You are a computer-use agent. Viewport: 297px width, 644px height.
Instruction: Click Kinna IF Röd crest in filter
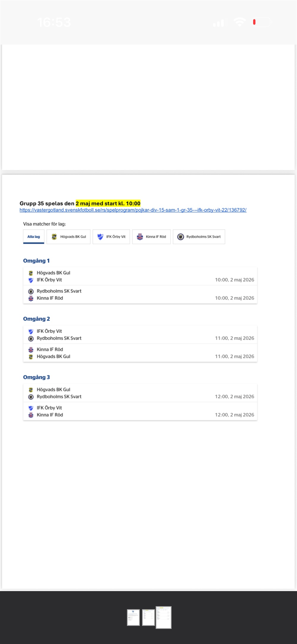click(140, 237)
